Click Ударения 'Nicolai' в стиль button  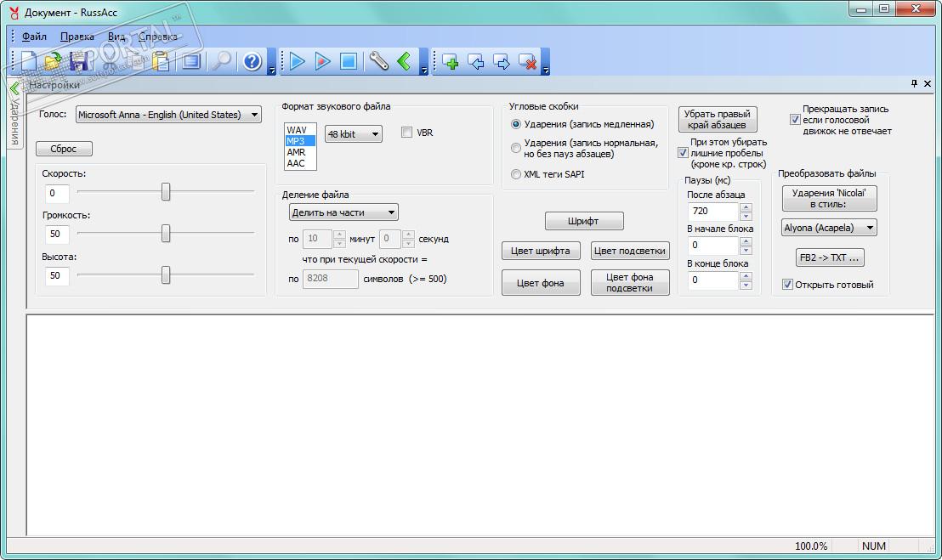click(829, 199)
